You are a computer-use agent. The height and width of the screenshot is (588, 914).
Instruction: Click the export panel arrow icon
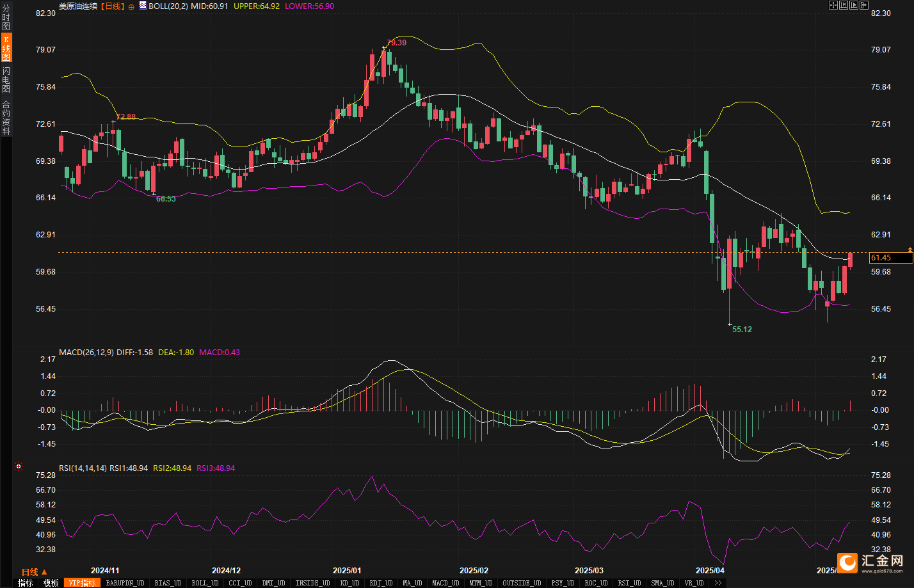(x=864, y=5)
